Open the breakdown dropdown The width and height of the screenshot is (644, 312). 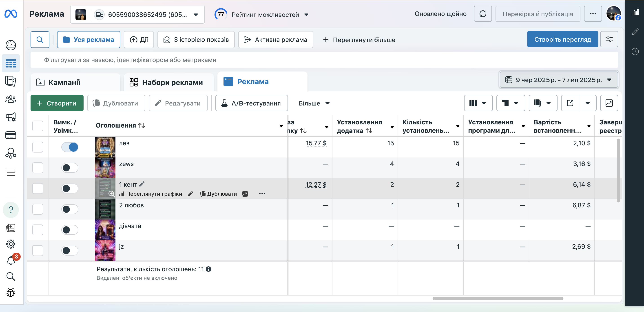click(511, 103)
